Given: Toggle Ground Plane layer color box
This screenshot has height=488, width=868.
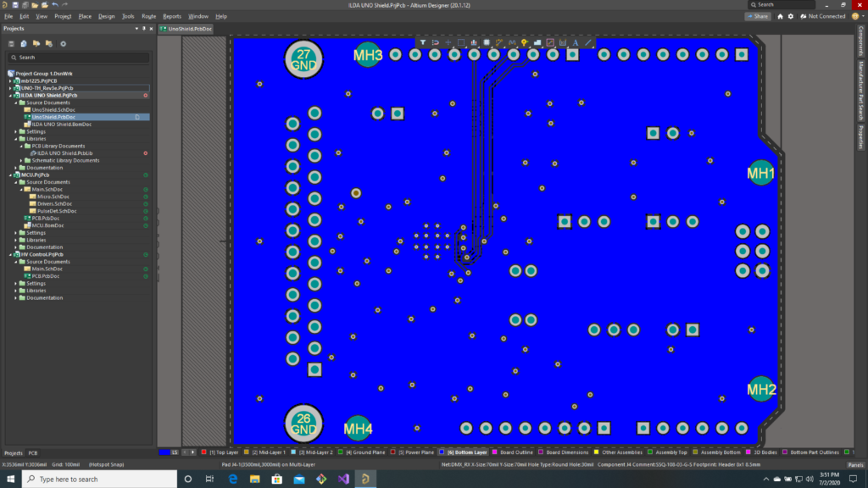Looking at the screenshot, I should coord(339,452).
